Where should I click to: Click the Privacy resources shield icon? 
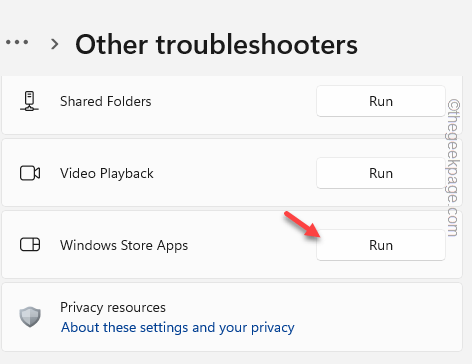[30, 317]
